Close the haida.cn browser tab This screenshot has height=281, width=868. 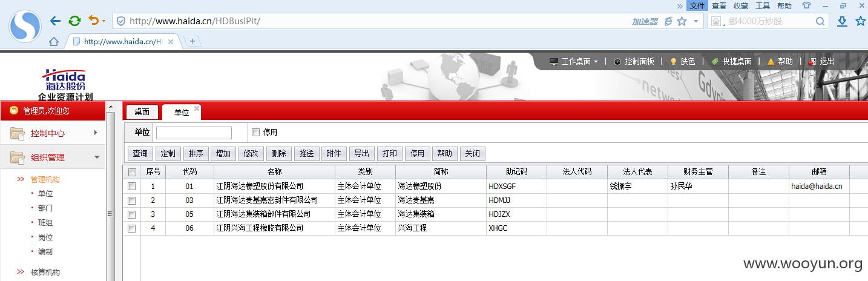tap(171, 42)
